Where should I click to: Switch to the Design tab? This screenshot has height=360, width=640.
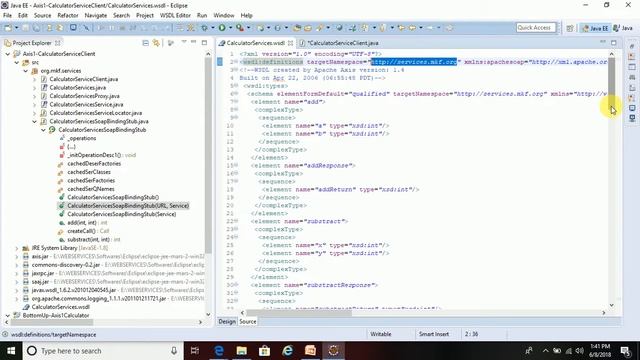pyautogui.click(x=227, y=322)
